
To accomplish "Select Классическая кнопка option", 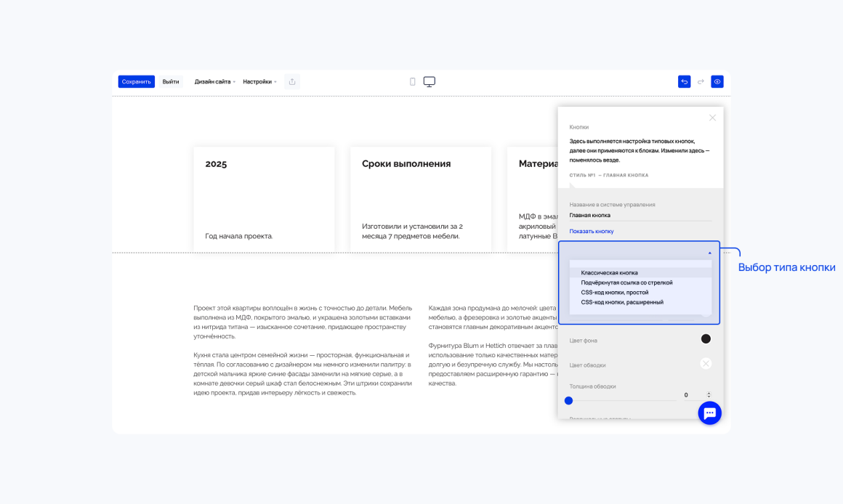I will [640, 272].
